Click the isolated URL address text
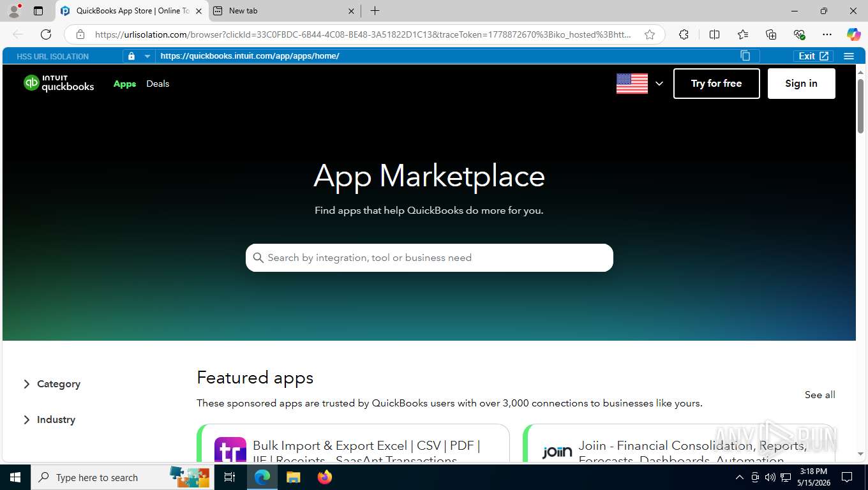 [250, 56]
